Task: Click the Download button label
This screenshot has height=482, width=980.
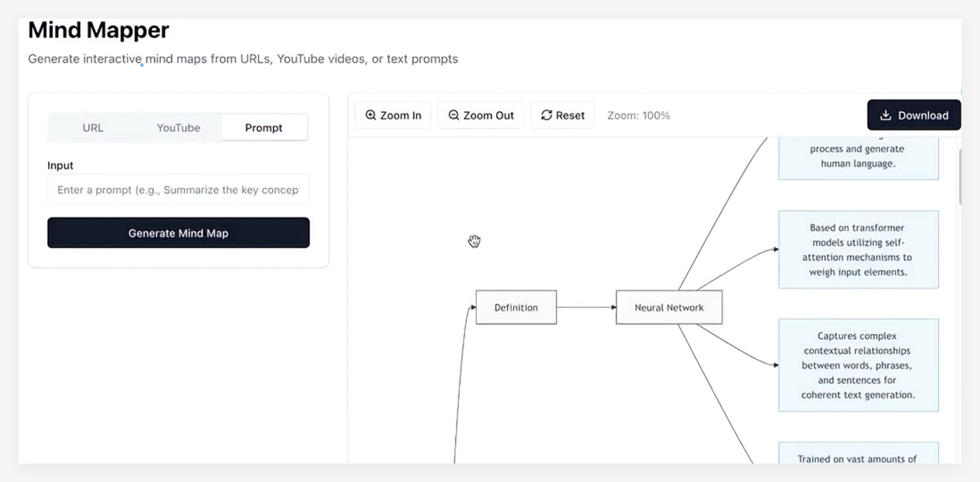Action: pyautogui.click(x=923, y=115)
